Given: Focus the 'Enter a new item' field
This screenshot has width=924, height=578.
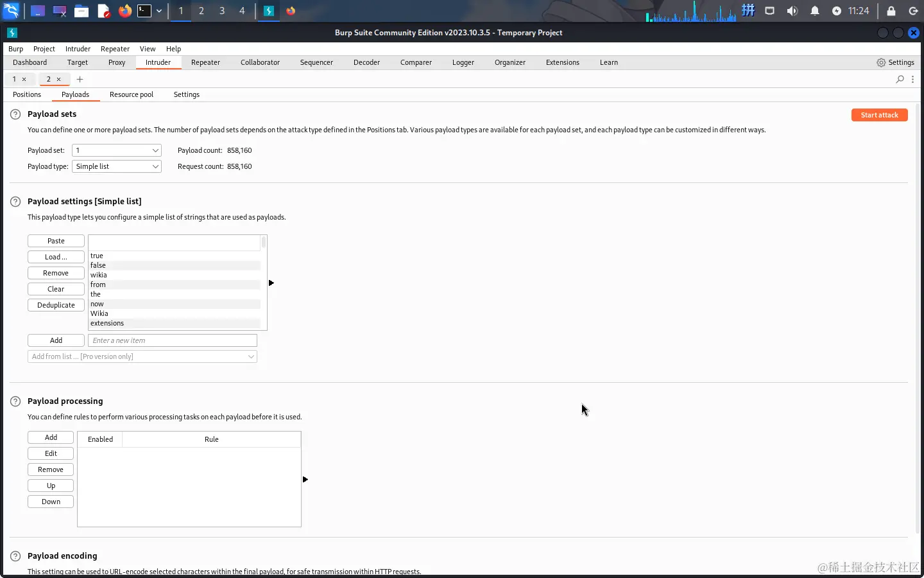Looking at the screenshot, I should click(x=173, y=340).
